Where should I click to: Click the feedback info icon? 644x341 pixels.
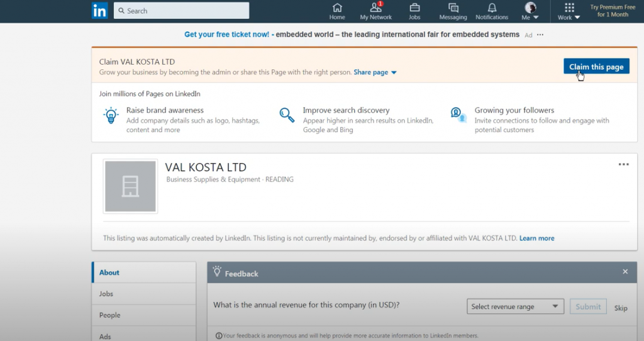coord(219,336)
